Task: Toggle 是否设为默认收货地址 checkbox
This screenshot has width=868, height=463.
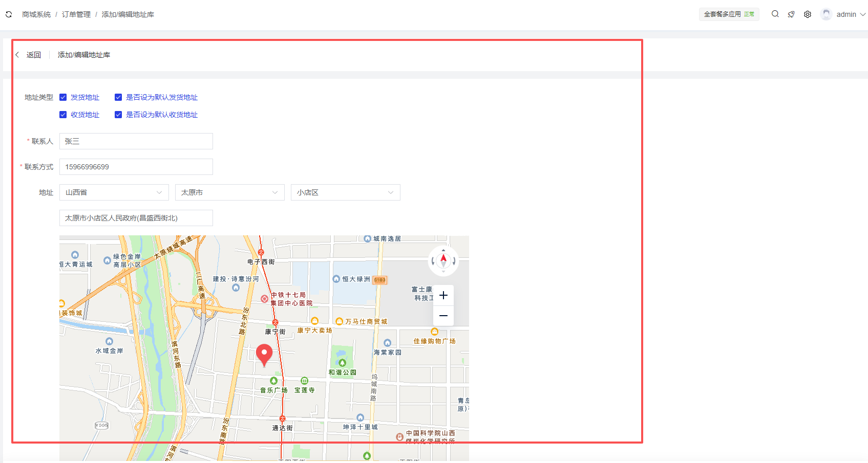Action: [118, 115]
